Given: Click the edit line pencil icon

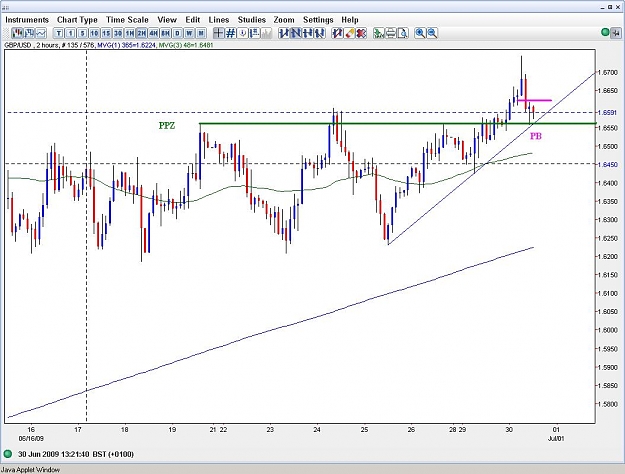Looking at the screenshot, I should click(x=337, y=33).
